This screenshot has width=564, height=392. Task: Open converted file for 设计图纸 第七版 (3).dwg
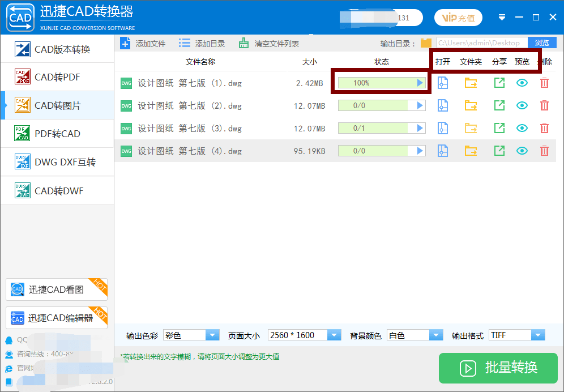443,128
